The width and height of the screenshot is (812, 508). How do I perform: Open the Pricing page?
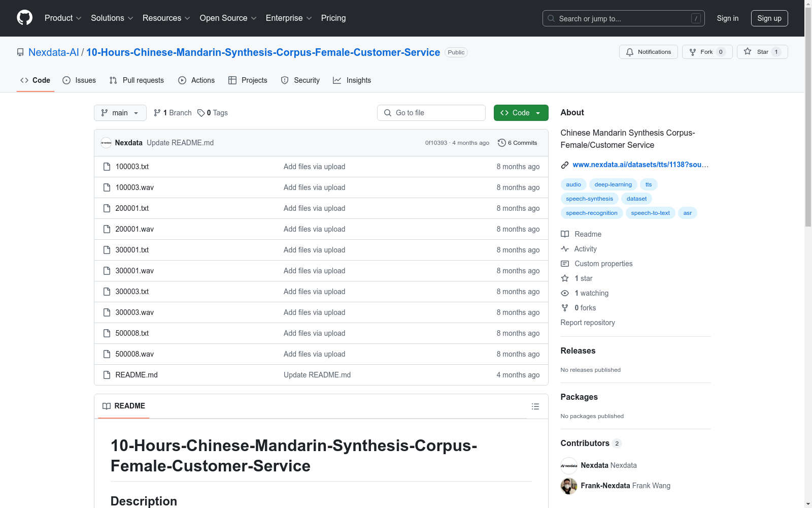pos(333,18)
